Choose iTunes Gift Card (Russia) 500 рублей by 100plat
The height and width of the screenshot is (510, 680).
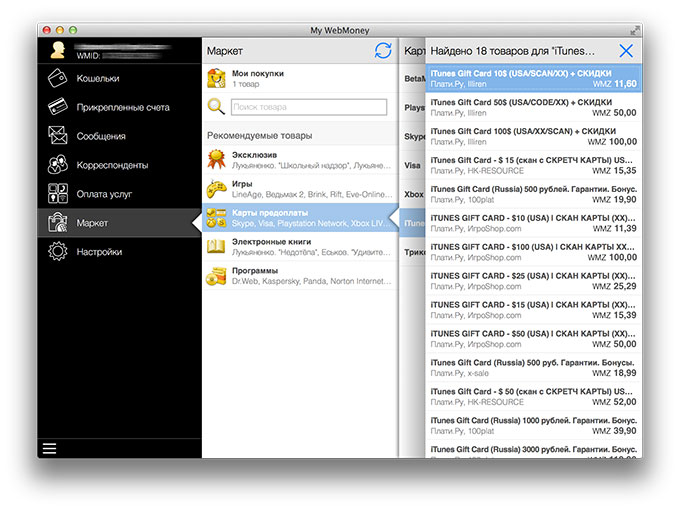pos(533,194)
